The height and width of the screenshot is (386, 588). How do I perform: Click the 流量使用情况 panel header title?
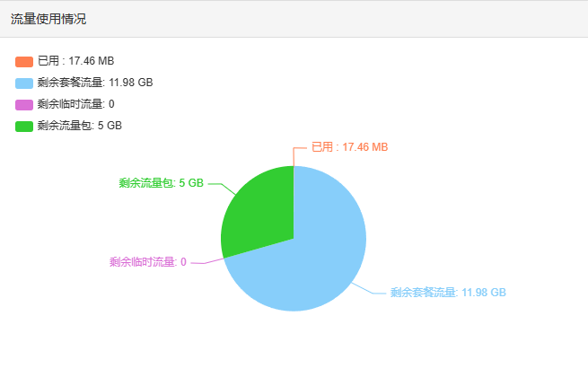[x=48, y=19]
